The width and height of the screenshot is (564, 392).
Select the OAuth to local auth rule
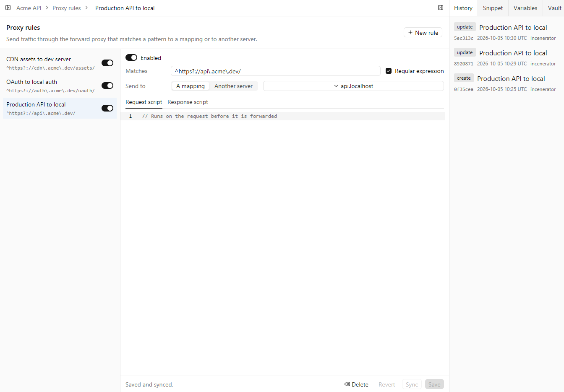[60, 86]
